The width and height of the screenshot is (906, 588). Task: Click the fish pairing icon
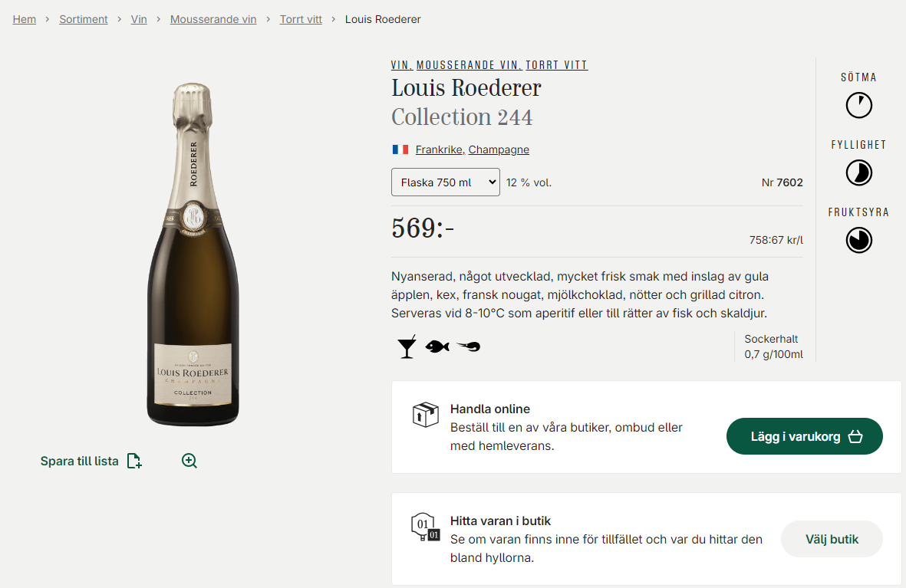pyautogui.click(x=437, y=347)
